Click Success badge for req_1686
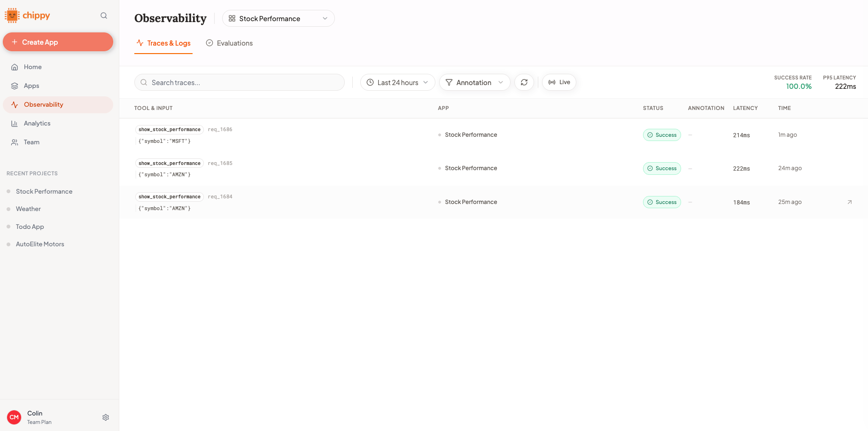This screenshot has height=431, width=868. click(662, 135)
